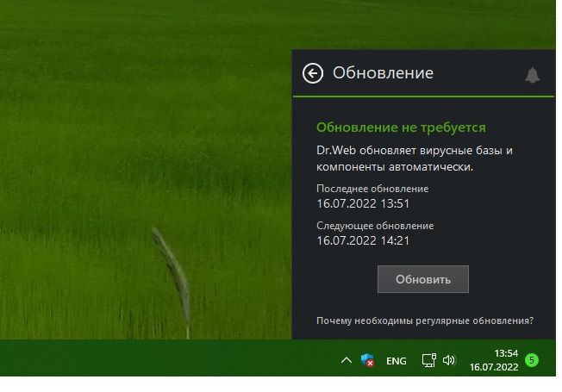Open the notification center badge 5
The width and height of the screenshot is (562, 392).
tap(532, 360)
